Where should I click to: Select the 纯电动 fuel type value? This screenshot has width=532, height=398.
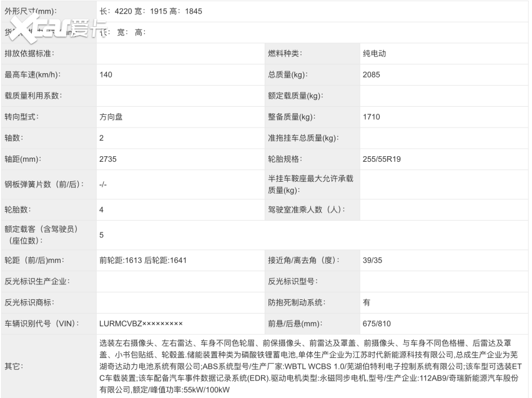375,54
